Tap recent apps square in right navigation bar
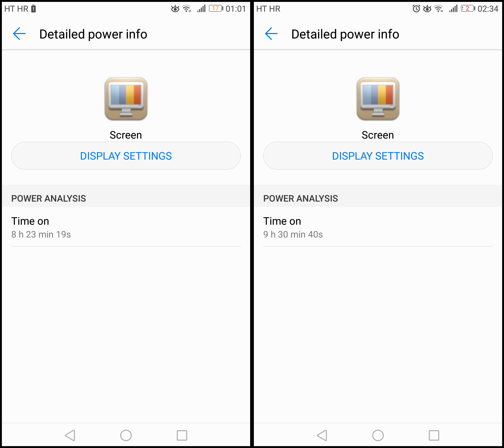504x448 pixels. (434, 435)
